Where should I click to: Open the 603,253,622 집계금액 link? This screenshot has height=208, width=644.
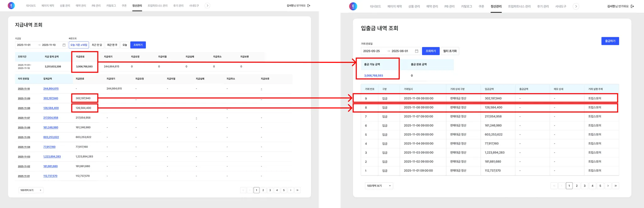tap(51, 137)
